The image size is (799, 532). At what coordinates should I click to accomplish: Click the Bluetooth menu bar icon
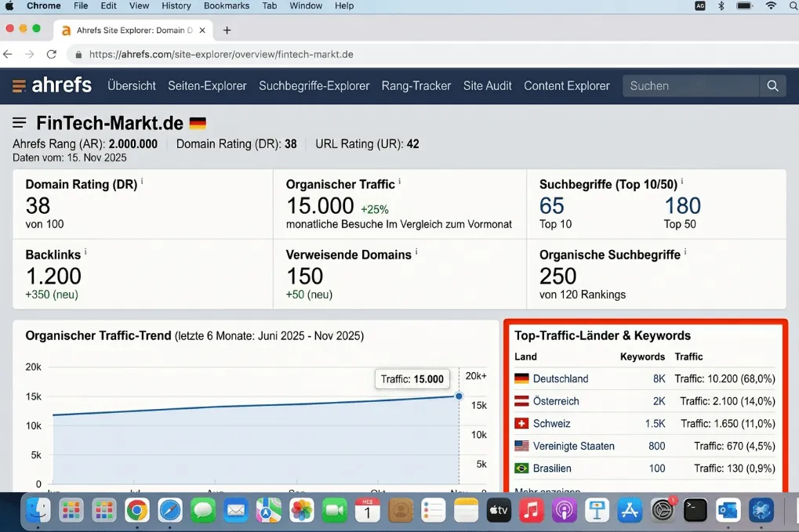(x=721, y=5)
